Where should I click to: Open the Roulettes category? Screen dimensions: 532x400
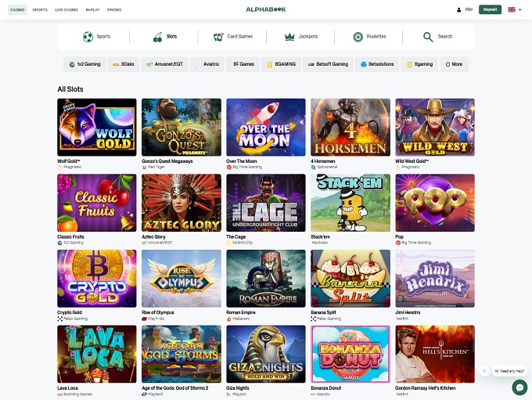pyautogui.click(x=369, y=37)
